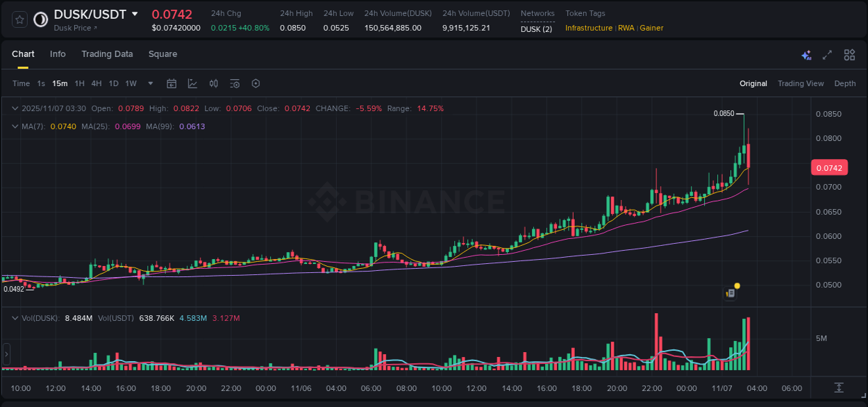This screenshot has height=407, width=868.
Task: Open the Info tab
Action: 58,53
